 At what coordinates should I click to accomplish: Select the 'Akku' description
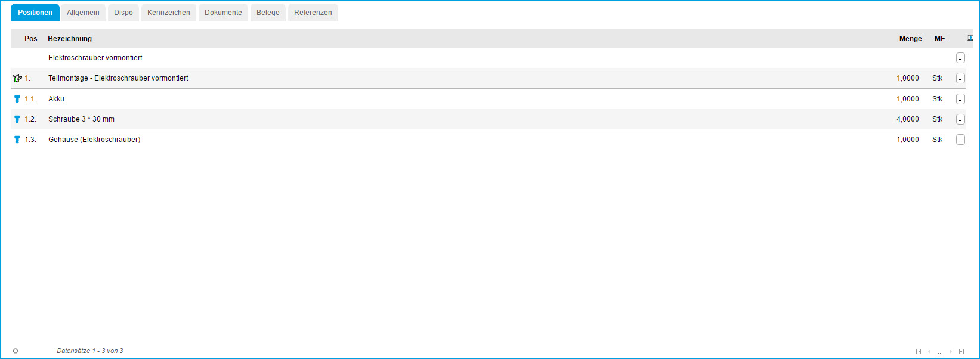tap(56, 99)
